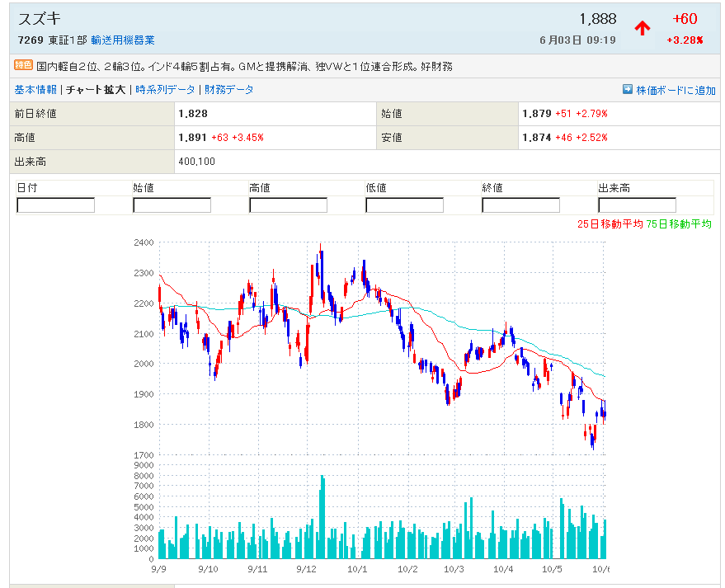Click the 始値 text input box

[172, 205]
